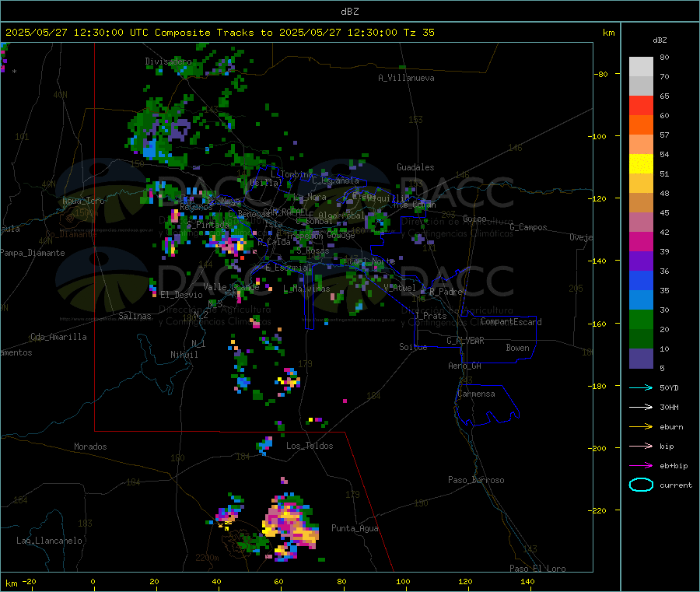Click the pink bip arrow legend icon
This screenshot has height=592, width=700.
point(641,446)
